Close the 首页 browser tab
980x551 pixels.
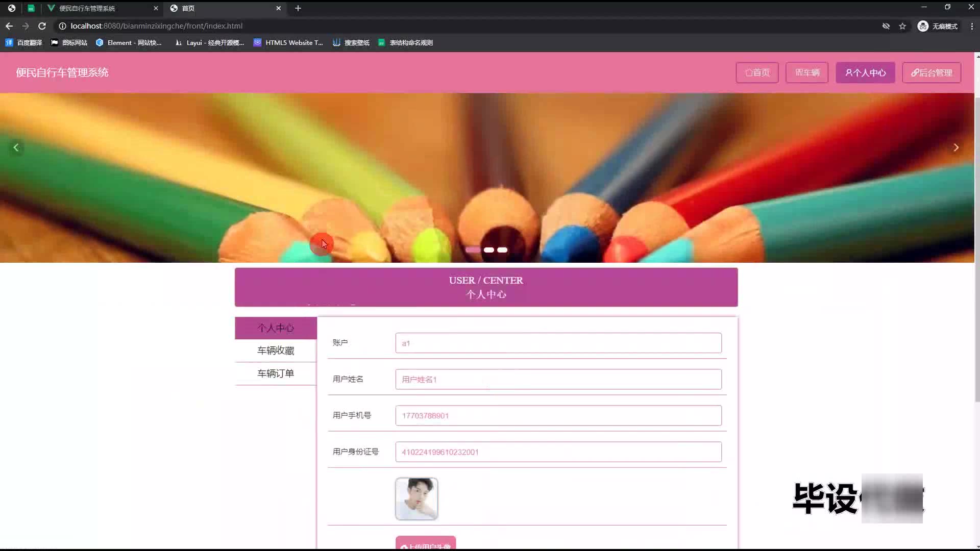(x=278, y=8)
